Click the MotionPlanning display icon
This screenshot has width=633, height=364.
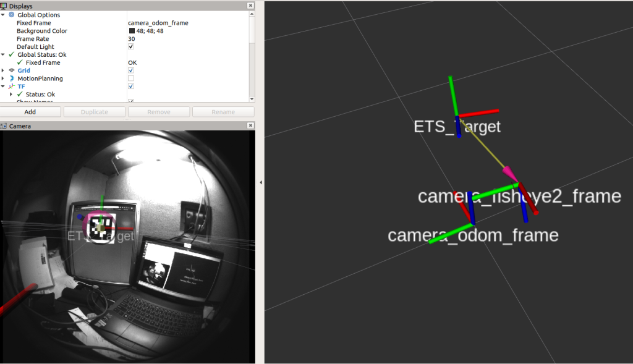pyautogui.click(x=12, y=78)
